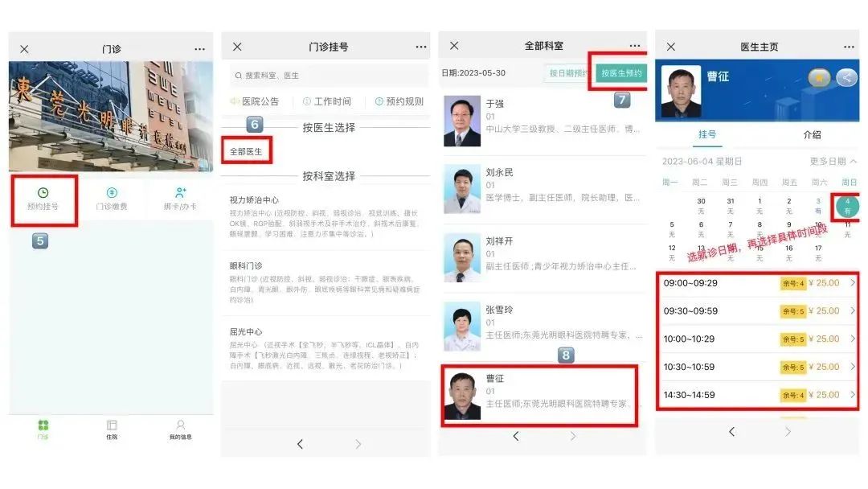This screenshot has height=489, width=868.
Task: Open the more options menu on 医生主页
Action: pos(850,47)
